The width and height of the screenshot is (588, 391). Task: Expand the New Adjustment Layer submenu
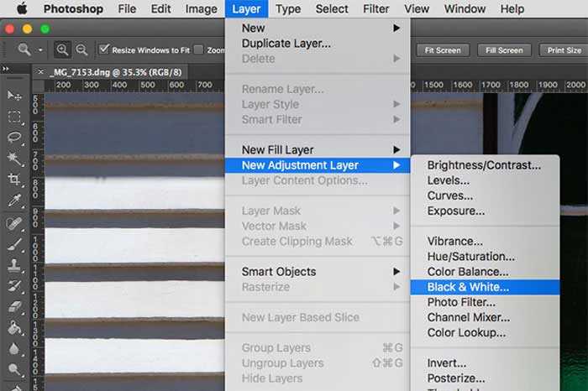click(318, 165)
